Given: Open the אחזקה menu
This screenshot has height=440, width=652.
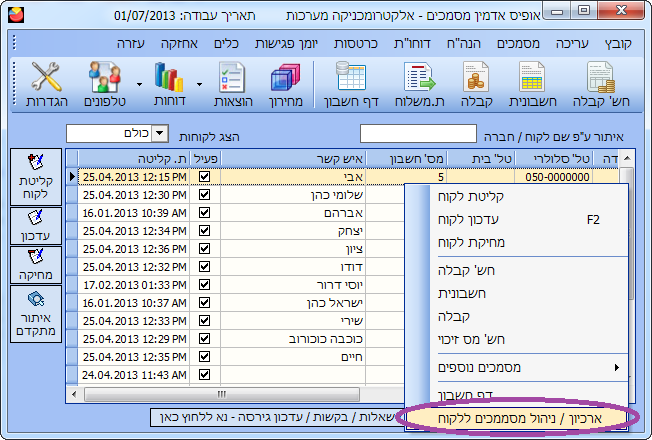Looking at the screenshot, I should tap(179, 44).
